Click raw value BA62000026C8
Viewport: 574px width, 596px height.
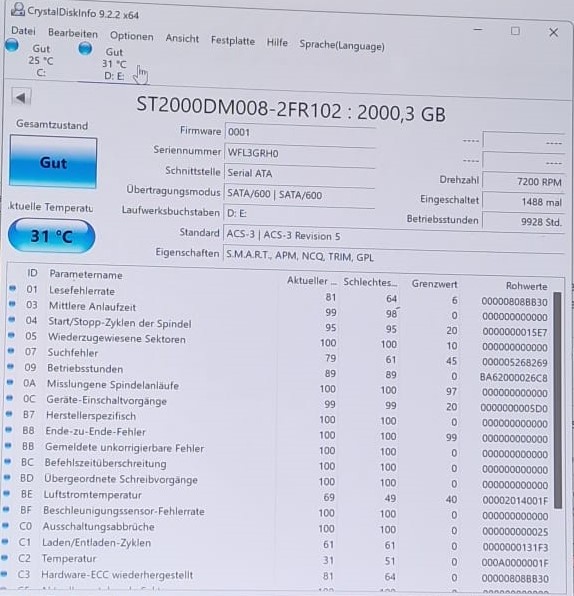[514, 377]
